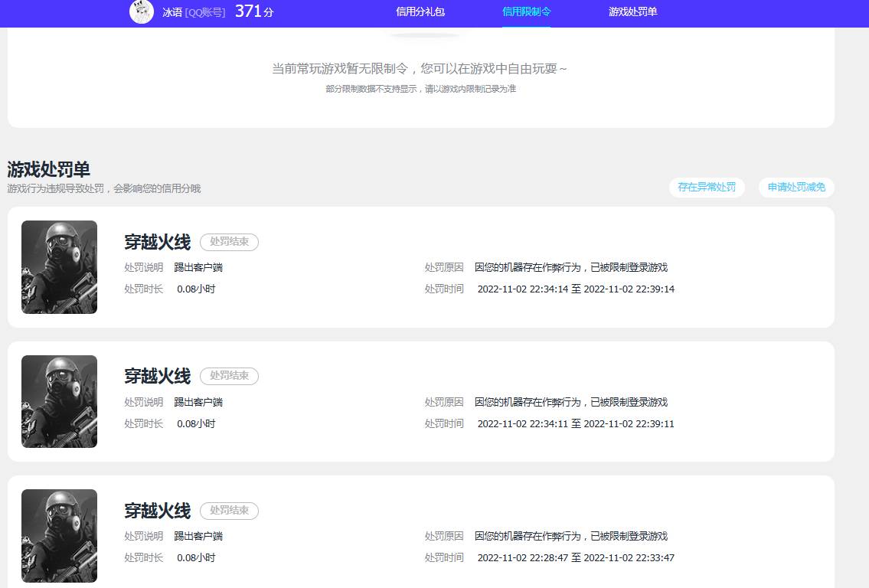Click 处罚结束 badge on the 22:28:47 card
The height and width of the screenshot is (588, 869).
229,511
